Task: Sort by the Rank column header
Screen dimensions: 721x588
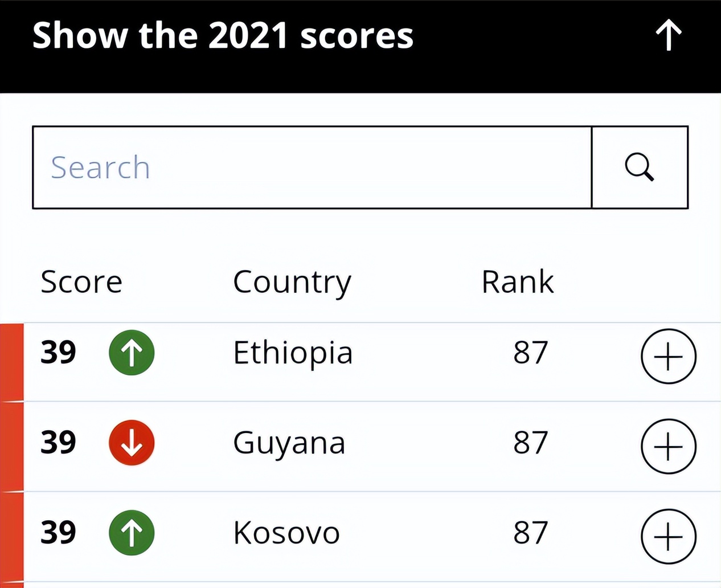Action: point(517,281)
